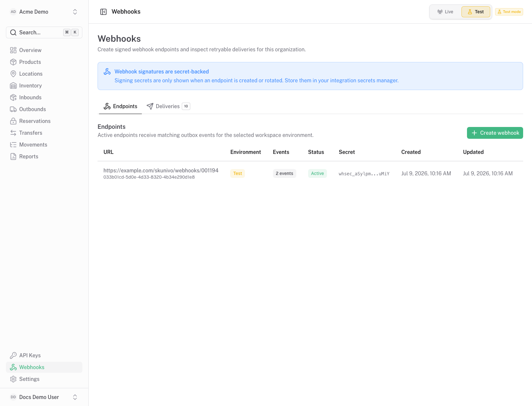This screenshot has height=406, width=532.
Task: Click the Deliveries count badge 10
Action: 186,106
